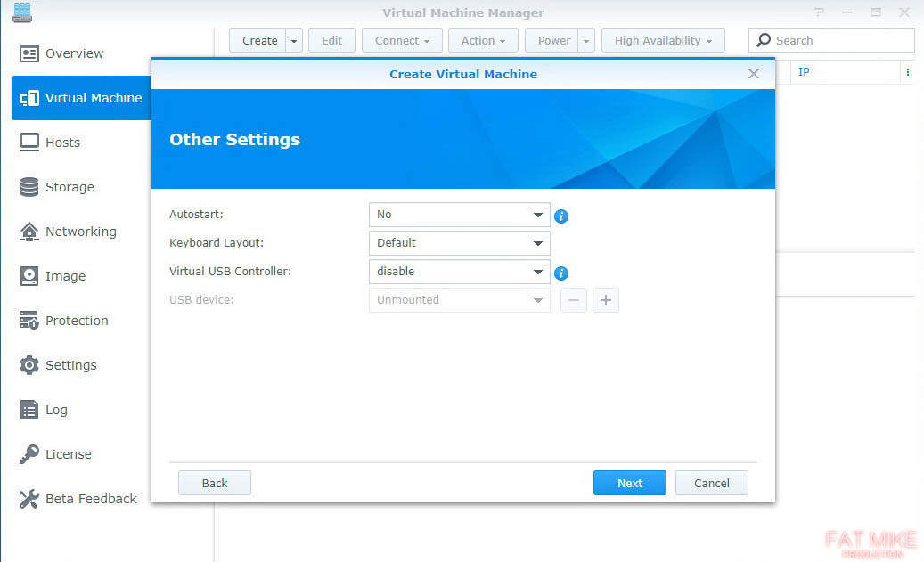Open the Virtual USB Controller dropdown

coord(460,272)
